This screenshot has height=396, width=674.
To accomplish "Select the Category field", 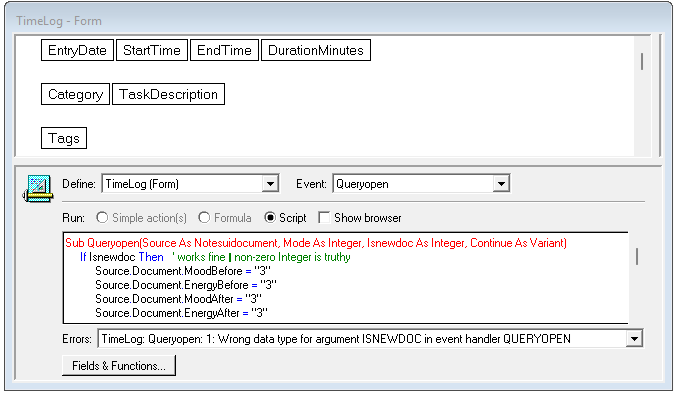I will click(x=75, y=94).
